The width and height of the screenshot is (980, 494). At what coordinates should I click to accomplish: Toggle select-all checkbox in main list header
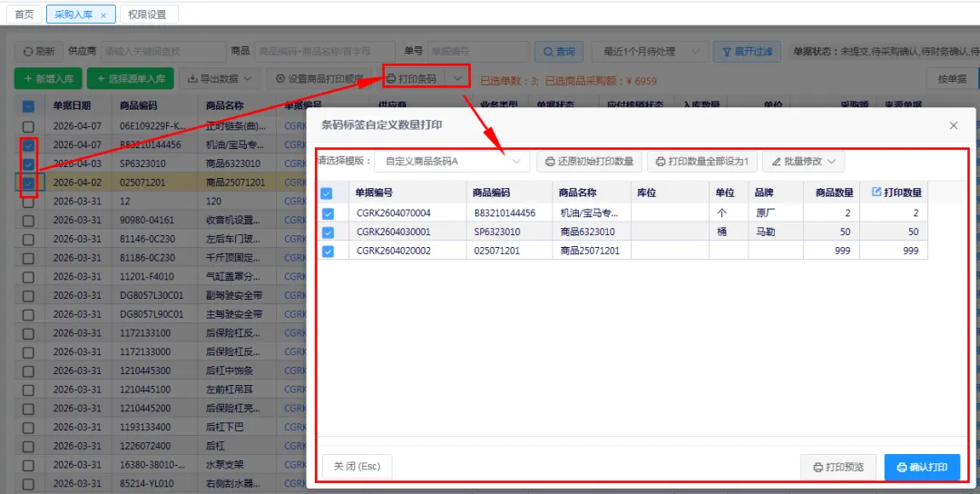point(29,106)
